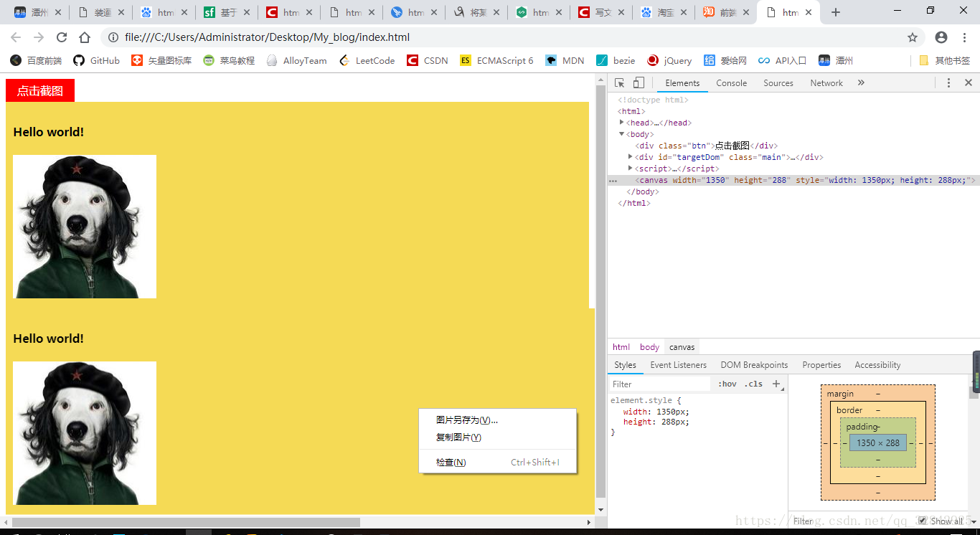980x535 pixels.
Task: Expand the div#targetDom node
Action: point(631,157)
